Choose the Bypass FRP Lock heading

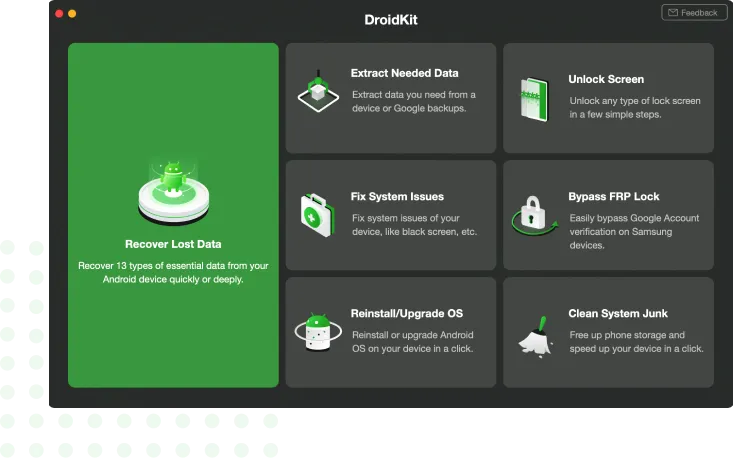(x=613, y=197)
